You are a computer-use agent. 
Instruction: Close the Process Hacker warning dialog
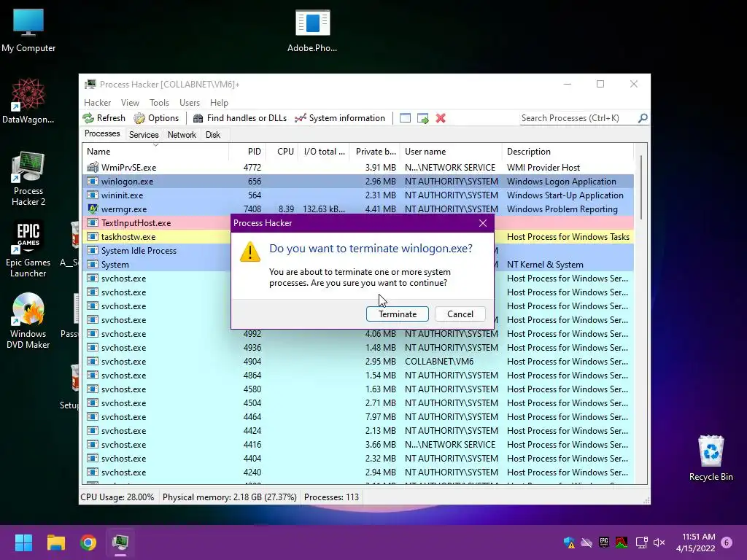483,223
